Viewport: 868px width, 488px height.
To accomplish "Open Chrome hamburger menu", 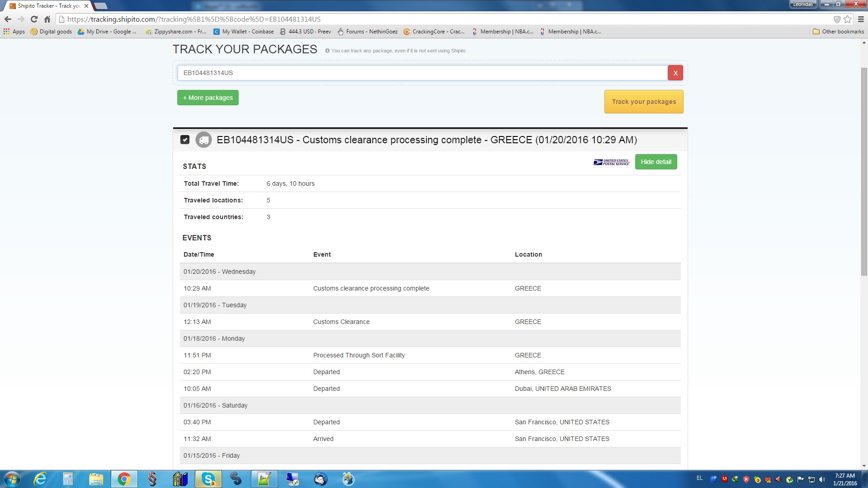I will (861, 19).
